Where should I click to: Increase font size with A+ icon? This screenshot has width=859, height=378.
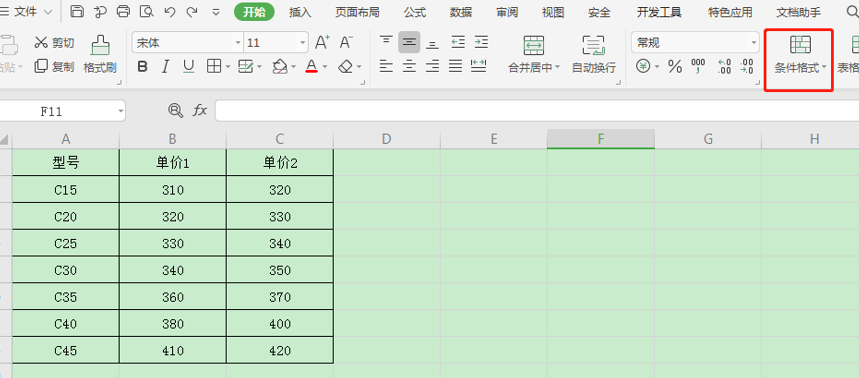[322, 42]
